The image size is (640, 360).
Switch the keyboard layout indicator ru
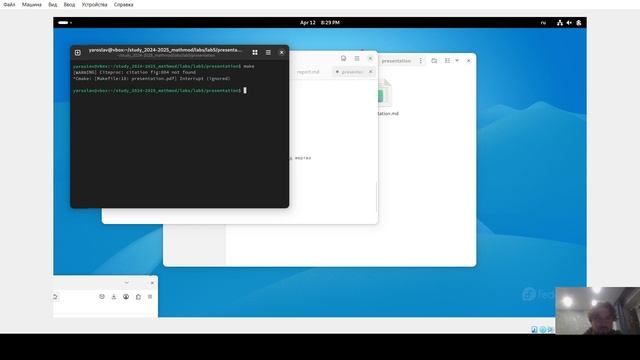coord(543,23)
